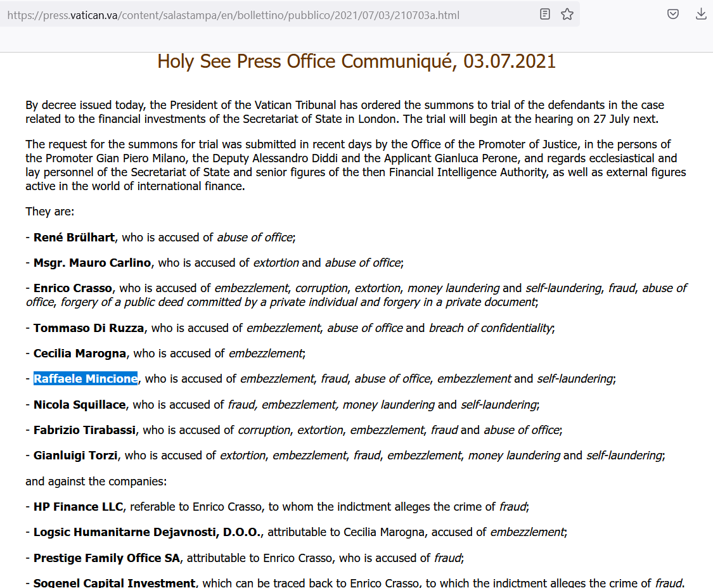713x588 pixels.
Task: Toggle reader view icon in address bar
Action: [x=545, y=14]
